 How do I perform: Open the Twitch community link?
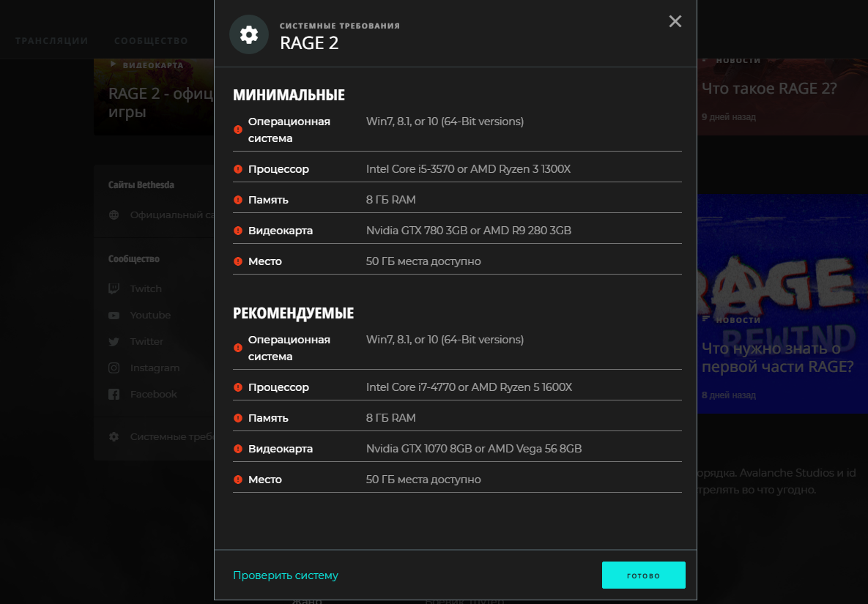click(146, 288)
